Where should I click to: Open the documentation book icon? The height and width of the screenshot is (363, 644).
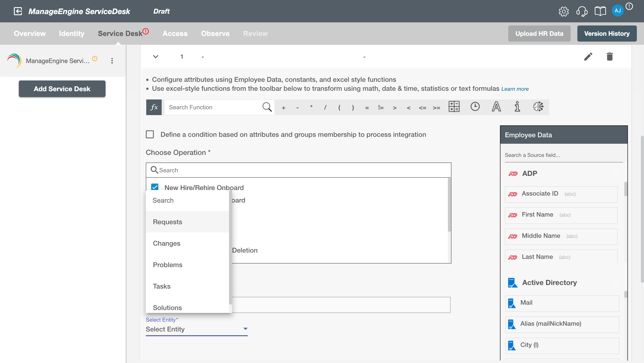tap(600, 11)
